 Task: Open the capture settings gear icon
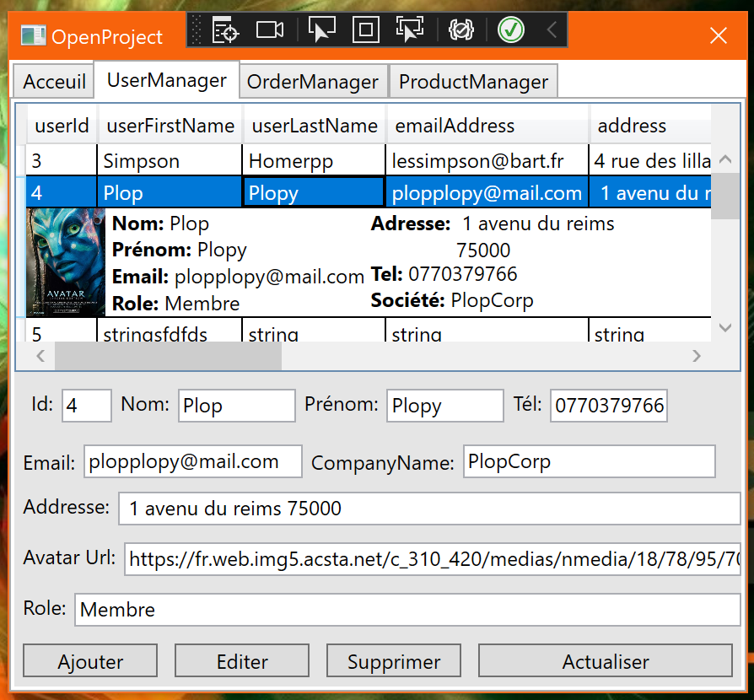pyautogui.click(x=461, y=30)
